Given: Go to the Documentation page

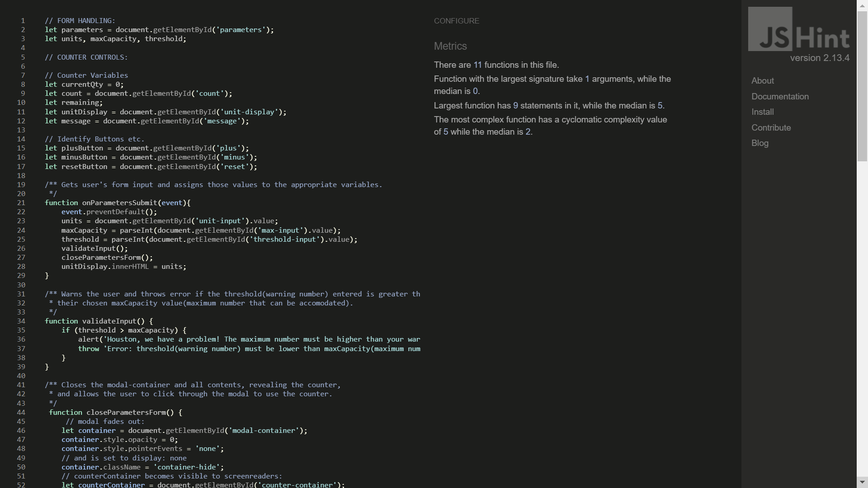Looking at the screenshot, I should (780, 97).
